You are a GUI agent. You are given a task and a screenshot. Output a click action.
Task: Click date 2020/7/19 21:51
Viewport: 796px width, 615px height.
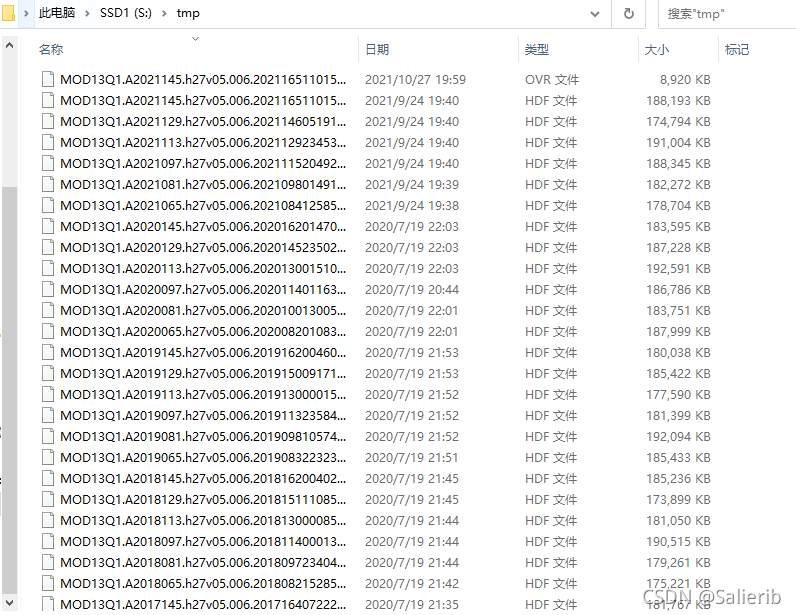[x=412, y=458]
